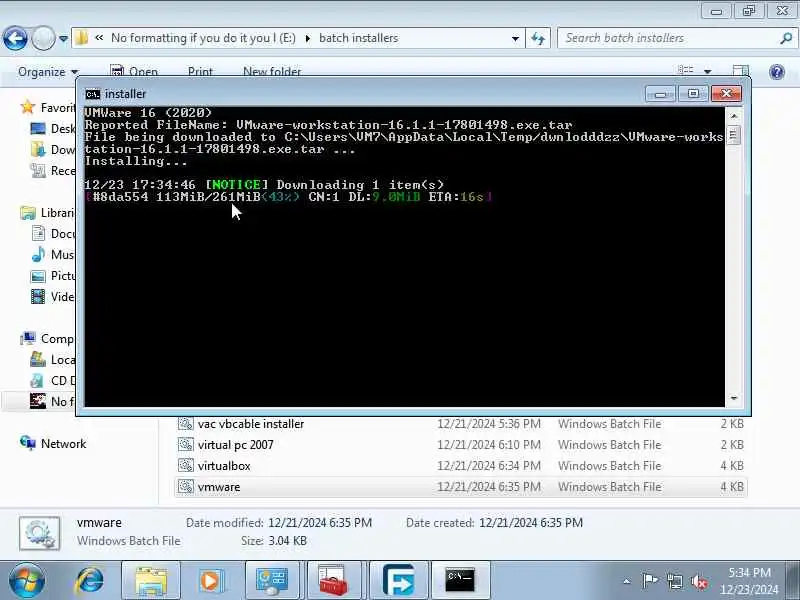Select the Computer node in sidebar
The image size is (800, 600).
48,339
